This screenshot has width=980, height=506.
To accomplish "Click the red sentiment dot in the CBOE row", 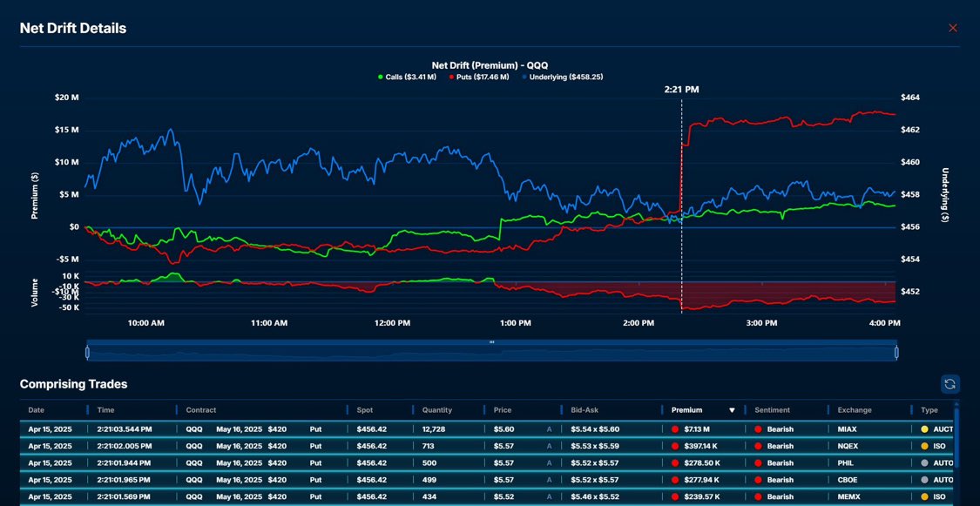I will point(758,479).
